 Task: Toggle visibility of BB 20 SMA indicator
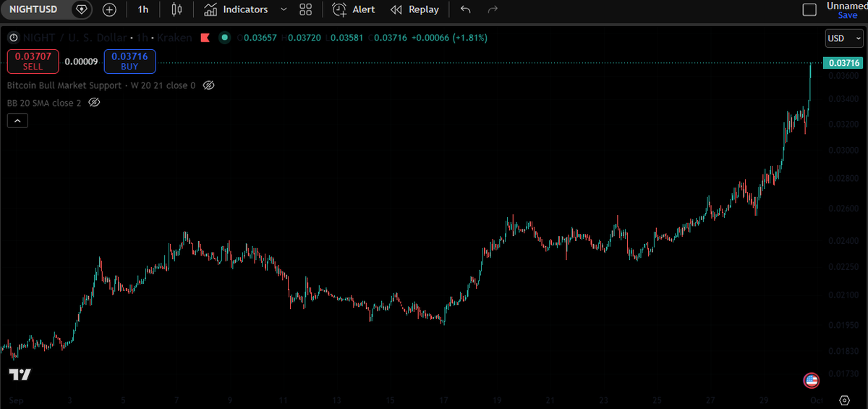(93, 103)
